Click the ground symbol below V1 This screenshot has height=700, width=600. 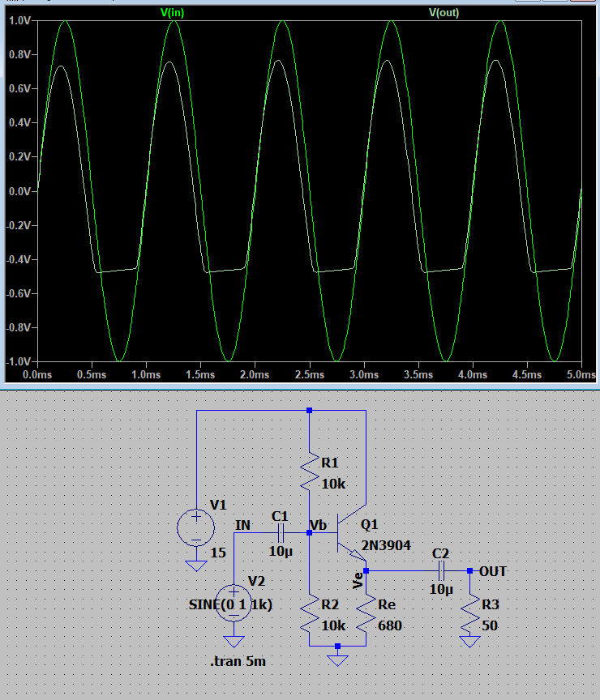195,565
